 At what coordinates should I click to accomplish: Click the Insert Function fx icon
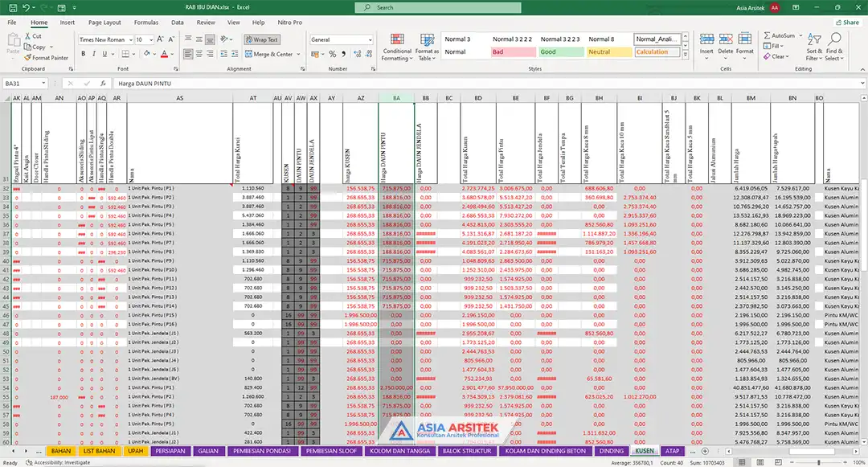pyautogui.click(x=104, y=84)
